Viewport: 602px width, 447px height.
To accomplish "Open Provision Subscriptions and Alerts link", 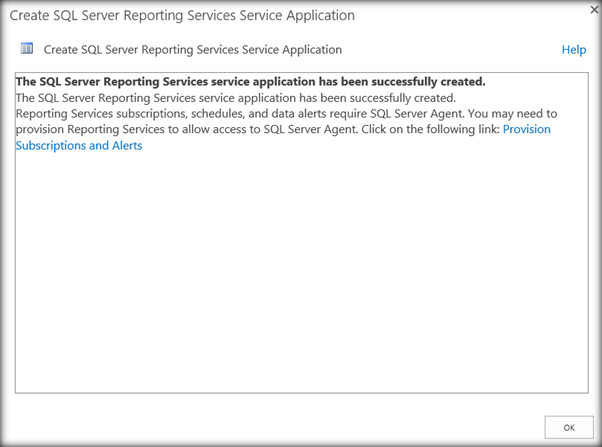I will point(79,146).
